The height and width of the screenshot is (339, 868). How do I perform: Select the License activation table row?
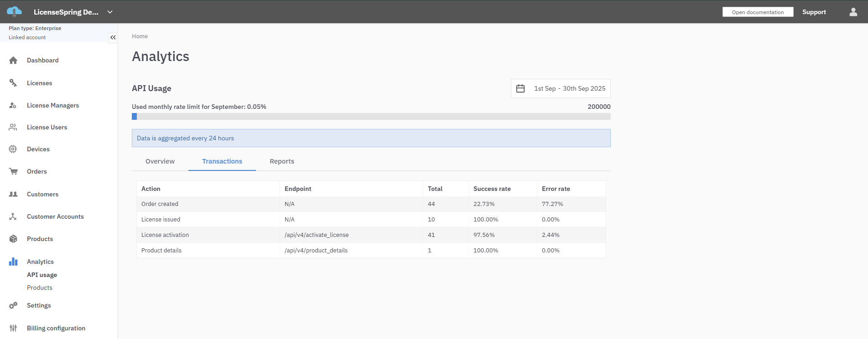(371, 235)
